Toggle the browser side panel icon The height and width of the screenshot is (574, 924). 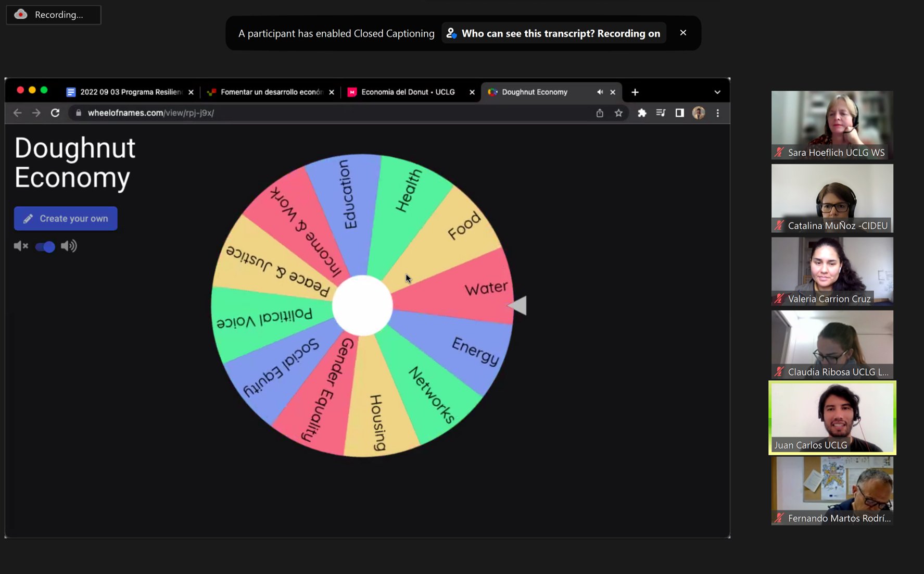679,113
